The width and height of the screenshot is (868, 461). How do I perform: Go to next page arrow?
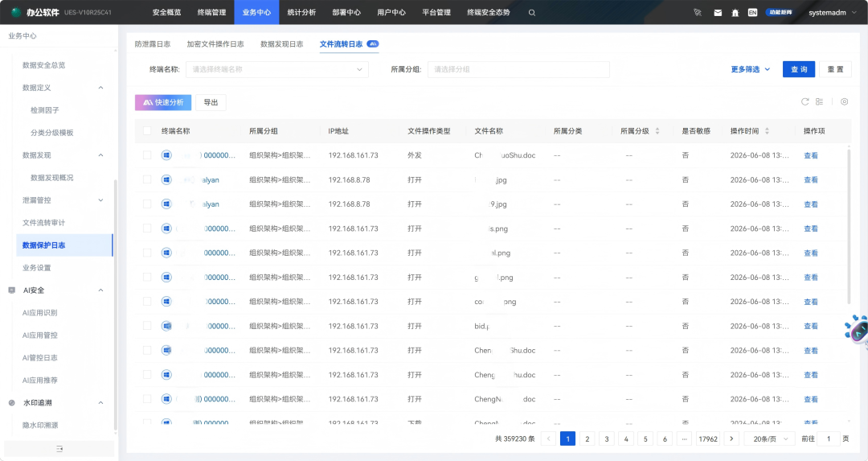coord(731,438)
